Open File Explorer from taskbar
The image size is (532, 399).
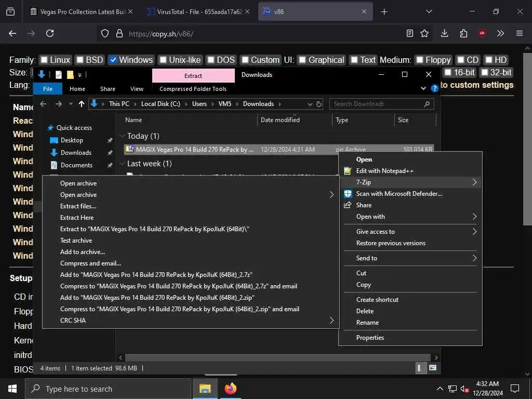[x=205, y=389]
